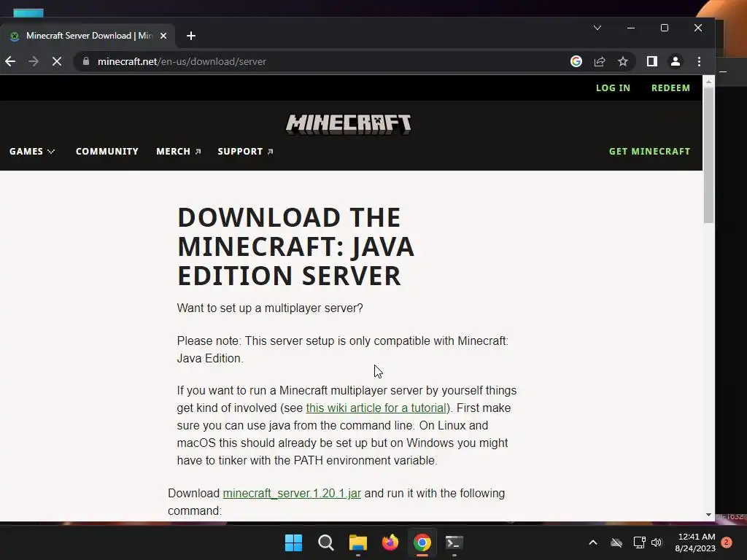Click the forward navigation arrow
The height and width of the screenshot is (560, 747).
click(34, 61)
